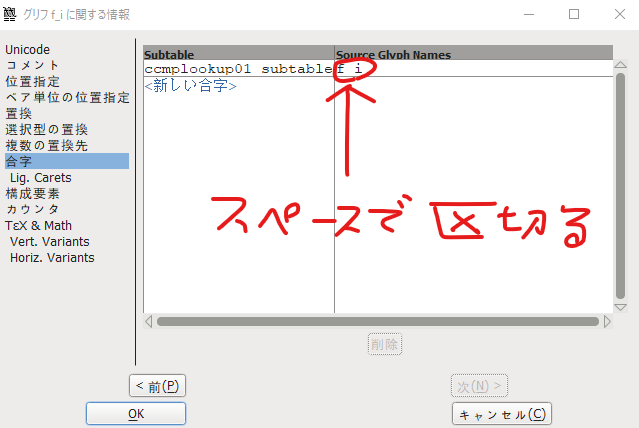Click the ccmplookup01 subtable cell
The width and height of the screenshot is (639, 428).
tap(239, 69)
